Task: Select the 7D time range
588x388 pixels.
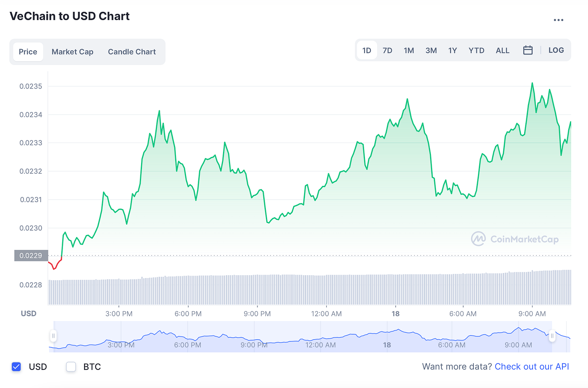Action: click(387, 50)
